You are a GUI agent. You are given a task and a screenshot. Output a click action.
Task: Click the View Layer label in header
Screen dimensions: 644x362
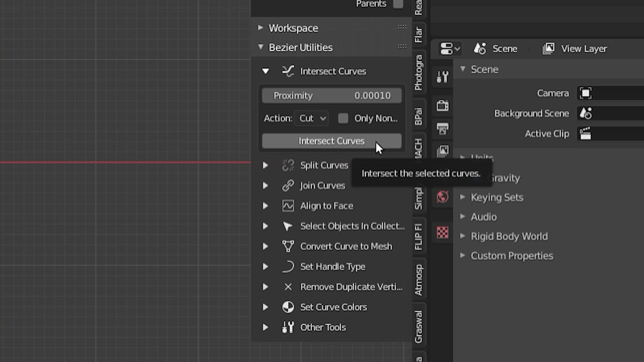tap(584, 48)
